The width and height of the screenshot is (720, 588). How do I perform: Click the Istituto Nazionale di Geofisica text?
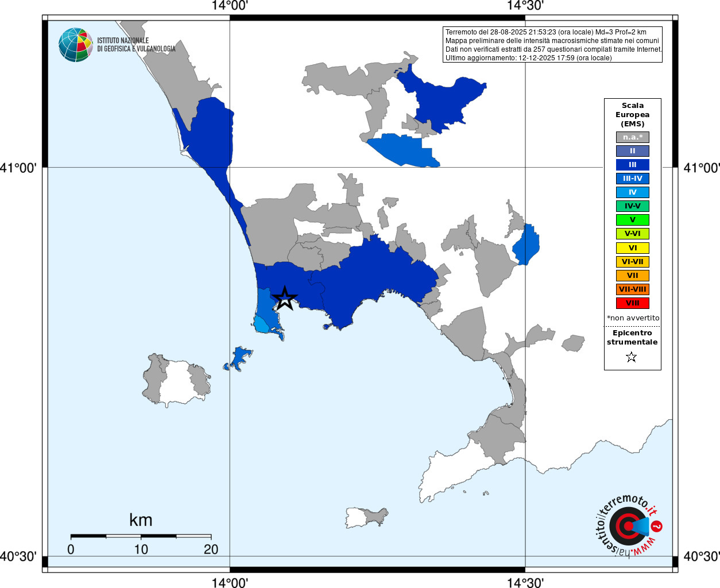pyautogui.click(x=136, y=45)
